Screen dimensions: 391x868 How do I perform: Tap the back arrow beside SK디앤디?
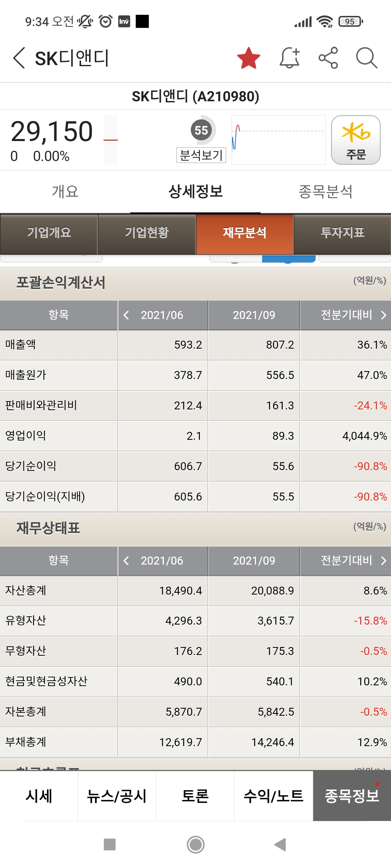[x=19, y=58]
